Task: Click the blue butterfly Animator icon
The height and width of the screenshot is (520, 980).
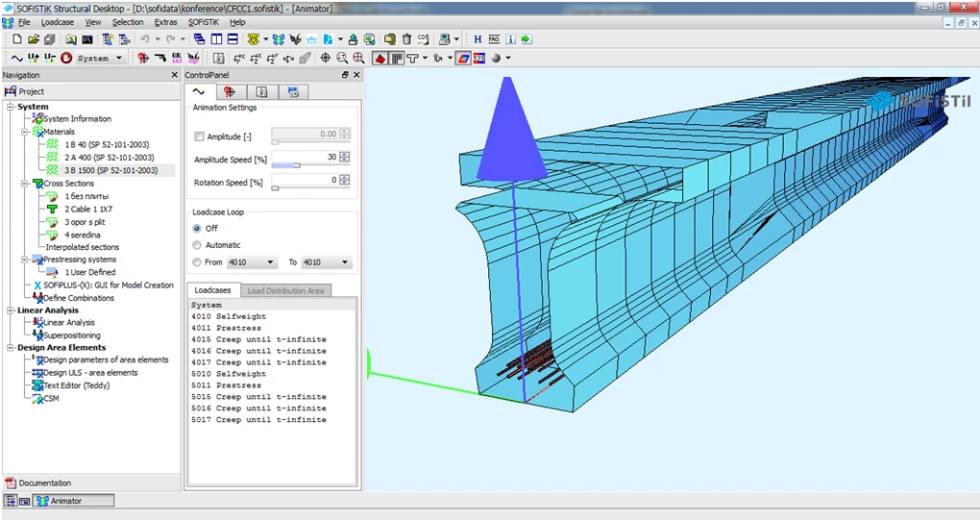Action: (279, 39)
